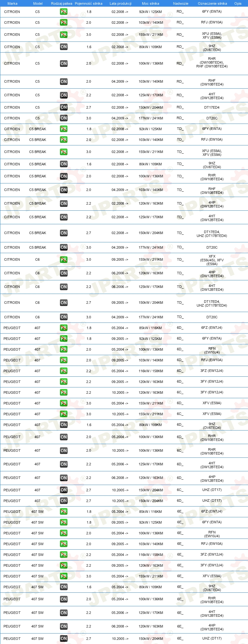Click the 'Model' column header
248x644 pixels.
pos(38,3)
